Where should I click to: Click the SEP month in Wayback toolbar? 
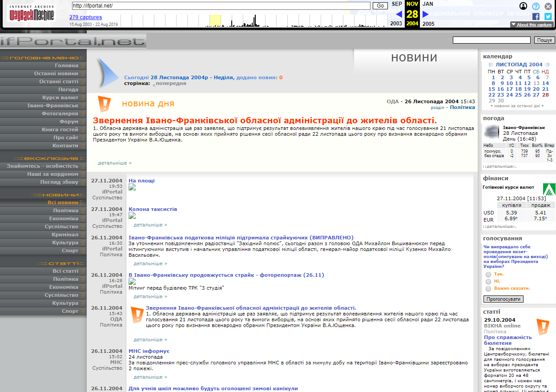tap(396, 4)
